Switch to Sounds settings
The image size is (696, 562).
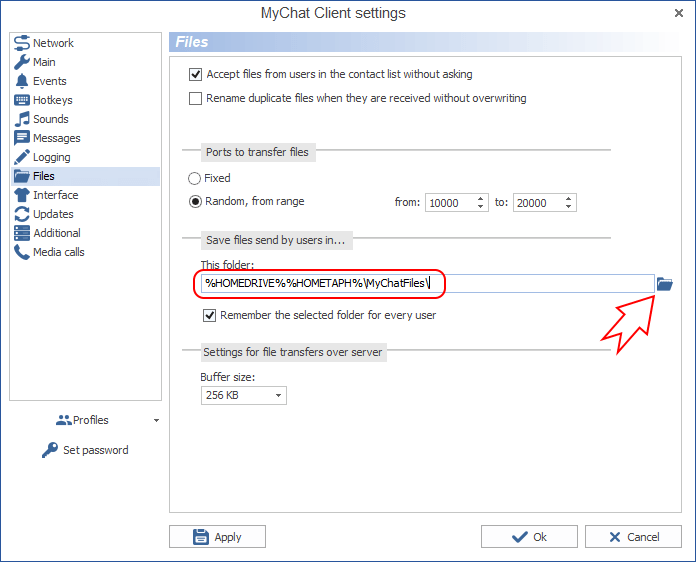[85, 119]
